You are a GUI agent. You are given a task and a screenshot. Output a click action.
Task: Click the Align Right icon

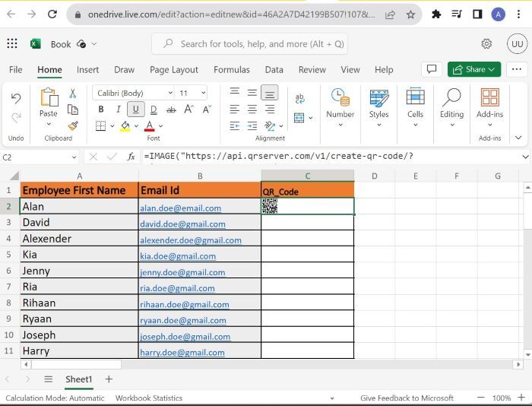pos(270,109)
